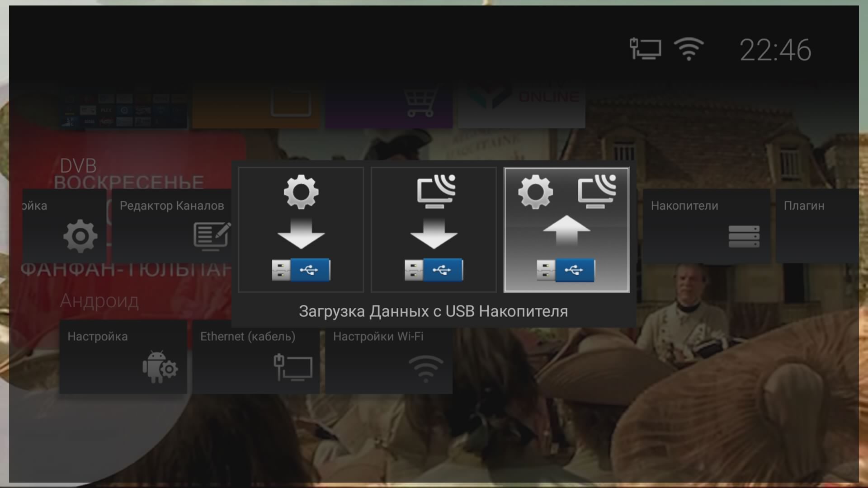Click the Загрузка Данных с USB Накопителя caption

point(433,311)
